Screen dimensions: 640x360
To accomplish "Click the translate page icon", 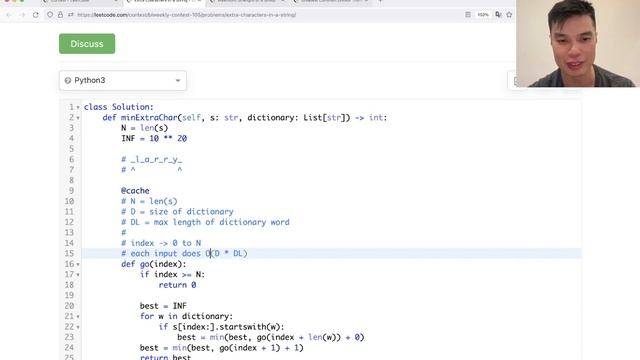I will point(498,15).
